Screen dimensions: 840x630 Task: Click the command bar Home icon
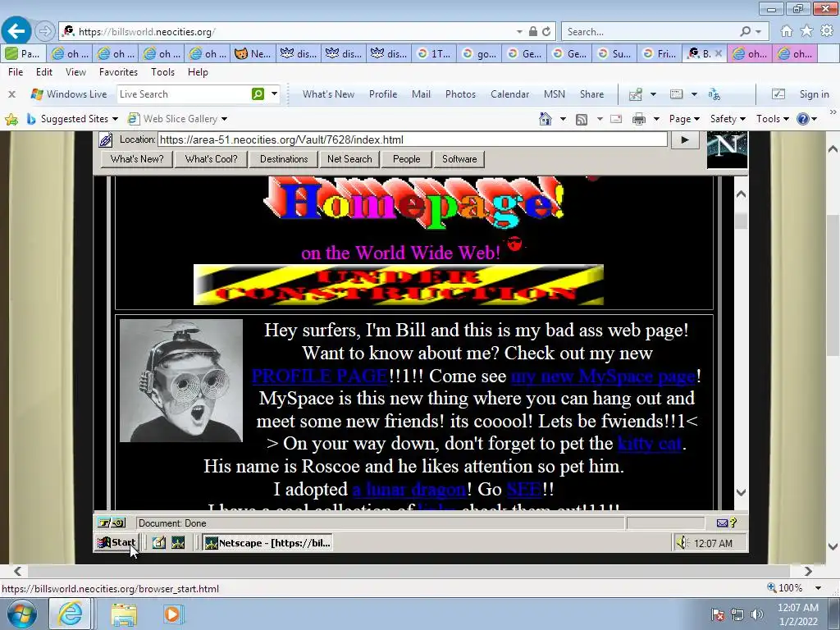[x=546, y=119]
